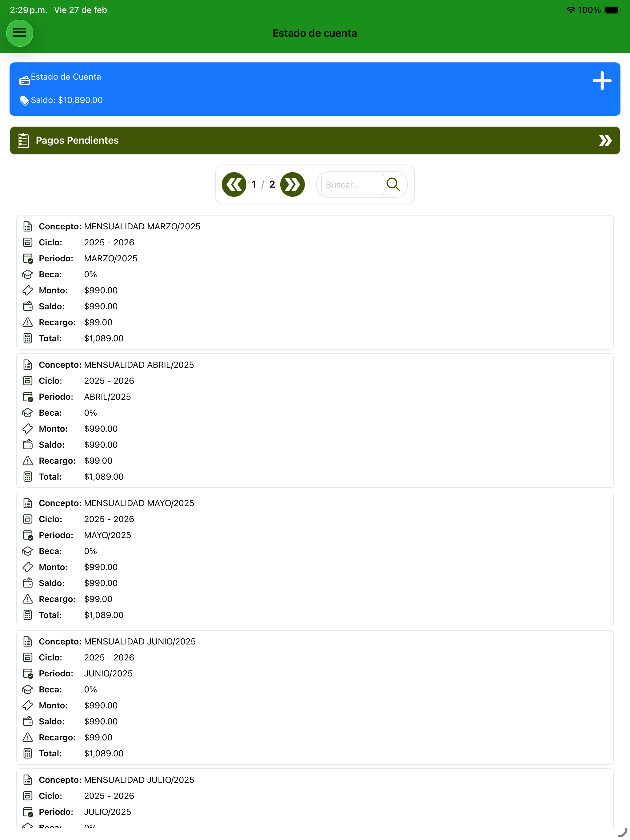The height and width of the screenshot is (840, 630).
Task: Go to next page arrow button
Action: pyautogui.click(x=292, y=184)
